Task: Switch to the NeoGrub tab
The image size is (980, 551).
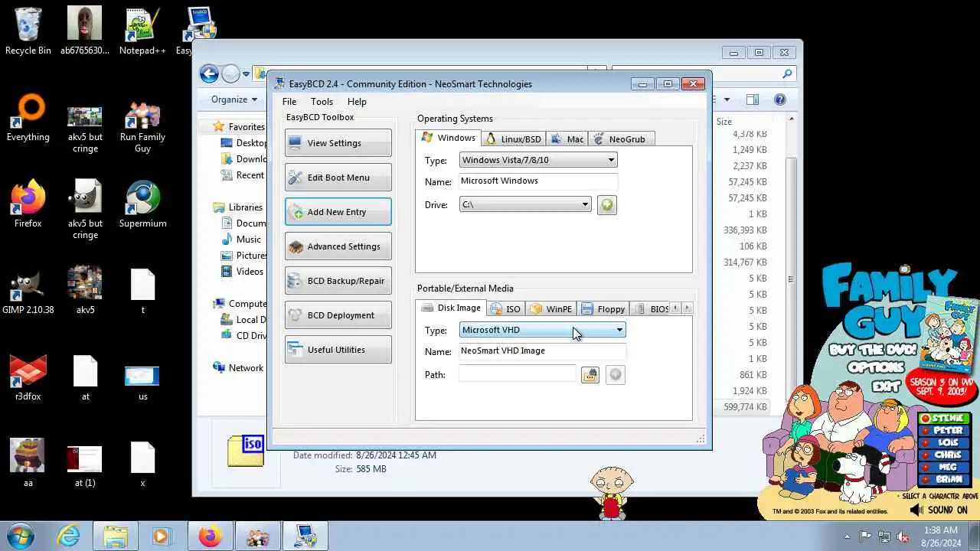Action: (x=621, y=139)
